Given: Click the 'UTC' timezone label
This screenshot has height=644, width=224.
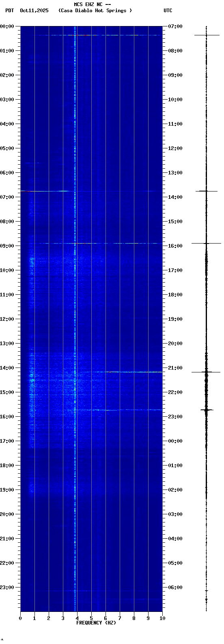Looking at the screenshot, I should 168,11.
